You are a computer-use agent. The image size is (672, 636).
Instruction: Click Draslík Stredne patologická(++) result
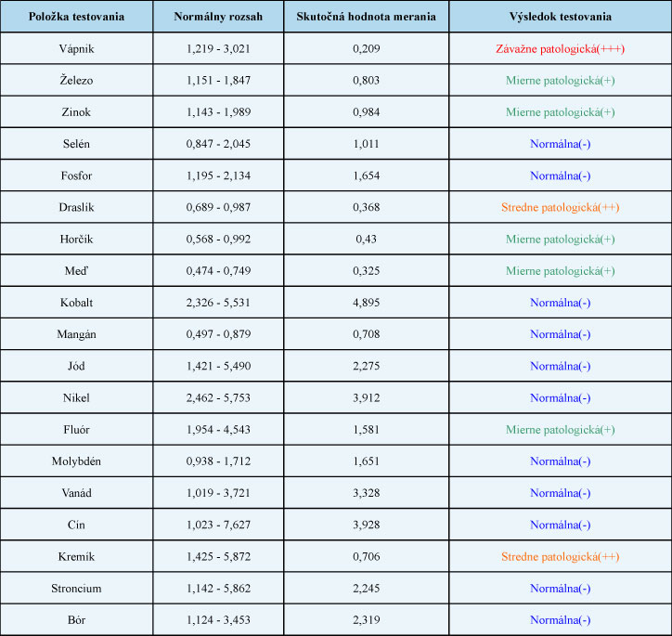click(560, 207)
